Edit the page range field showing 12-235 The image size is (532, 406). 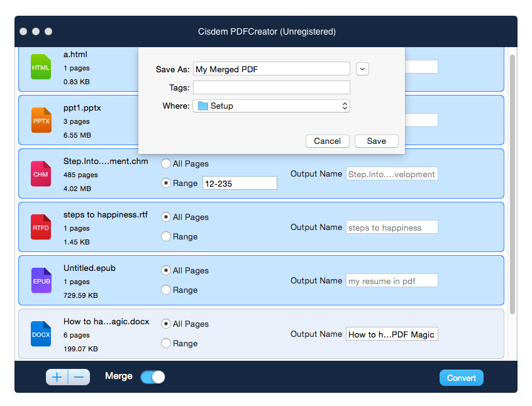[240, 183]
